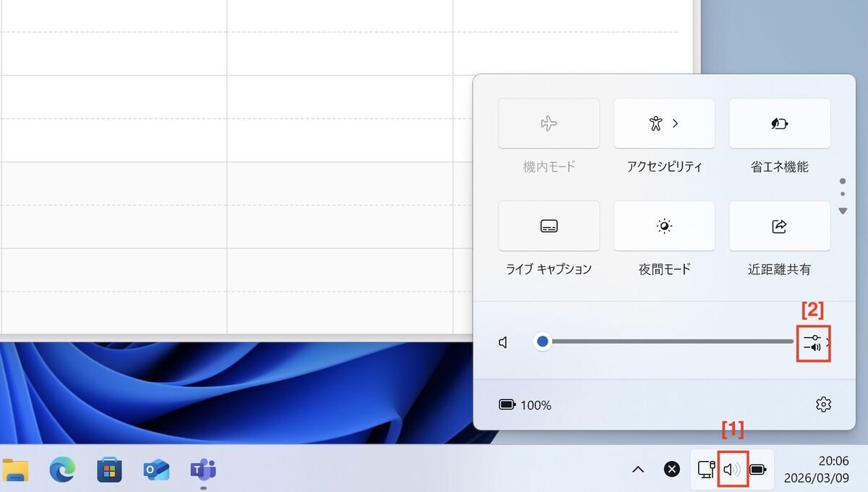Click the volume slider thumb
Image resolution: width=868 pixels, height=492 pixels.
pyautogui.click(x=542, y=342)
